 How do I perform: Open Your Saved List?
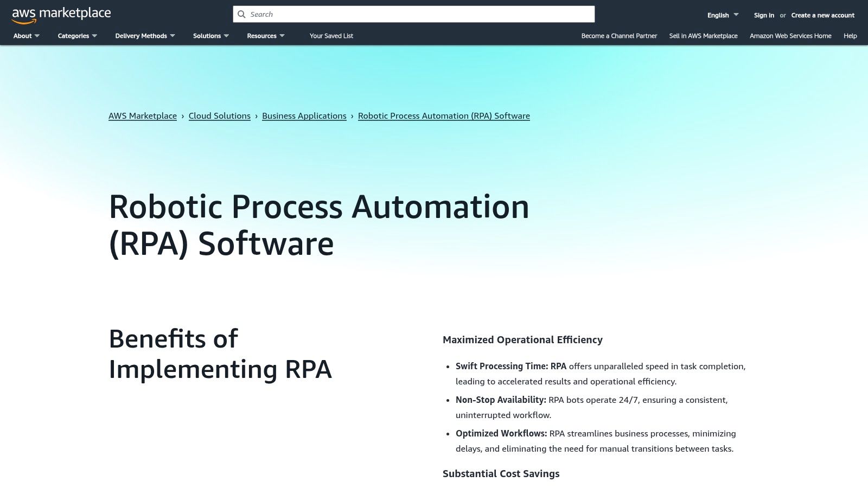[331, 36]
